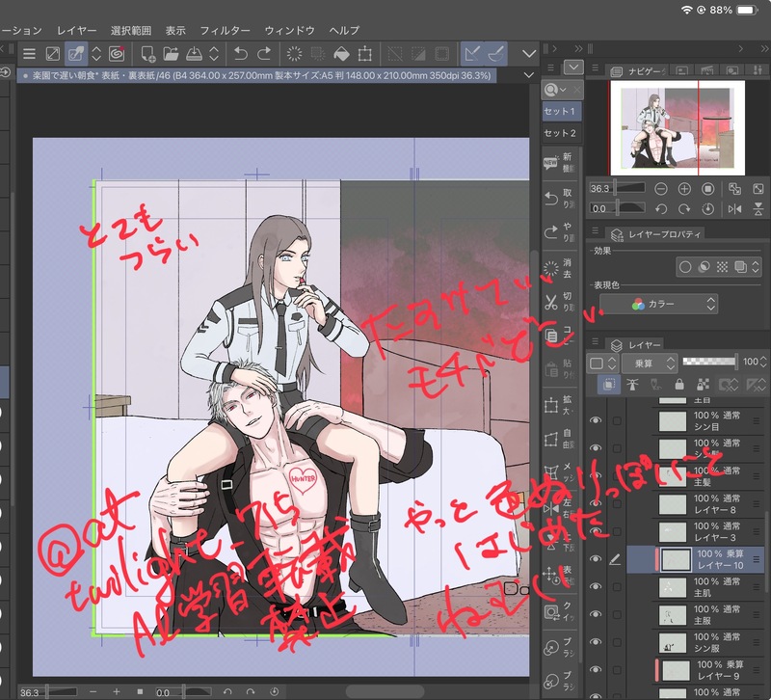Toggle the Snap to ruler icon in command bar

472,53
